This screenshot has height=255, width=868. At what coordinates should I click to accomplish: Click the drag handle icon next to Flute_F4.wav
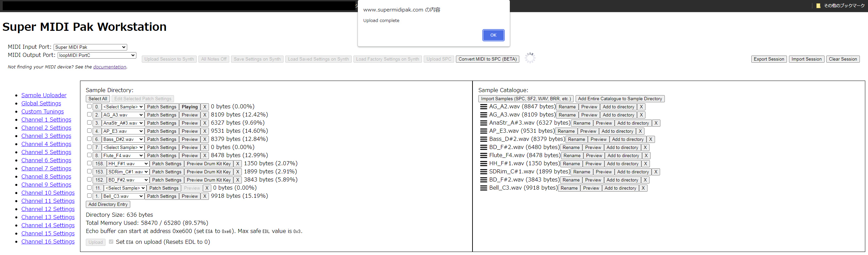coord(483,155)
